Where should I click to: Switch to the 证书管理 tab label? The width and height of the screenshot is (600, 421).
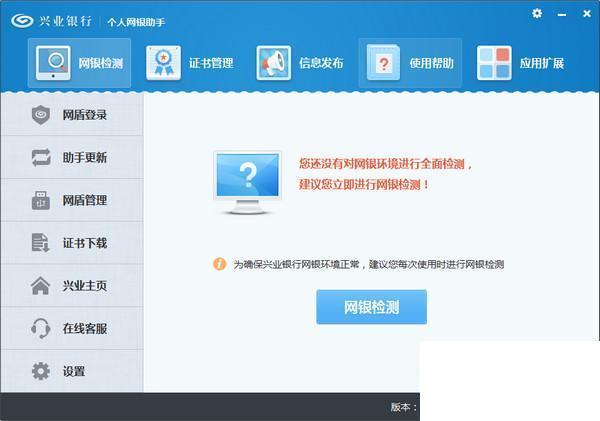tap(211, 63)
